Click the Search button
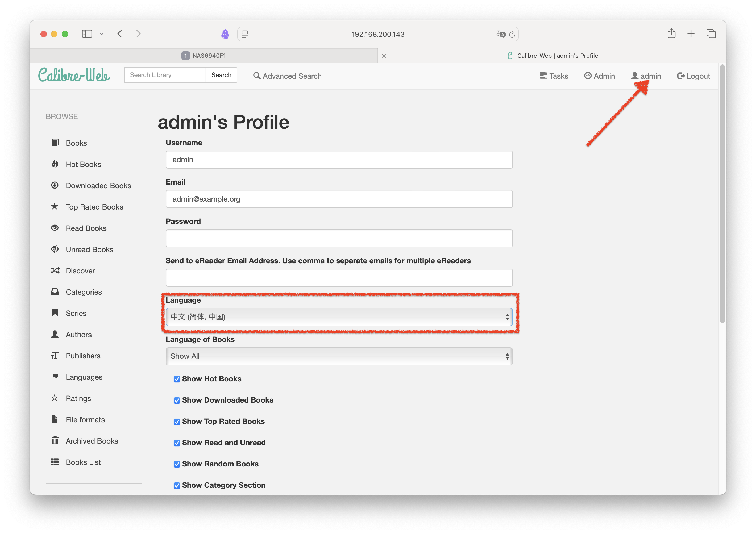Image resolution: width=756 pixels, height=534 pixels. pos(221,75)
